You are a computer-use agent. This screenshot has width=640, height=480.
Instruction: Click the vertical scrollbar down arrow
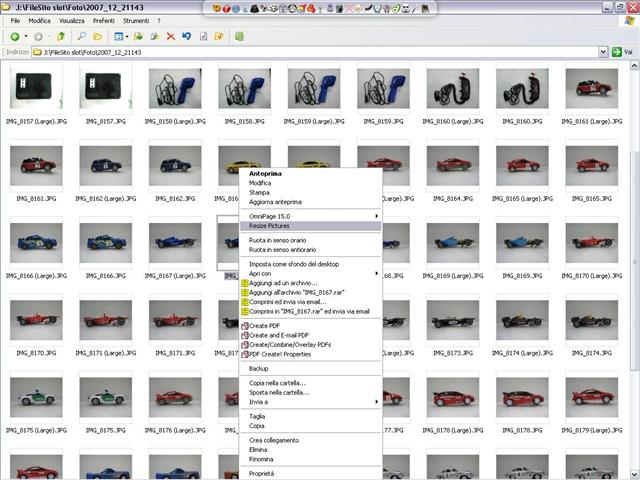(x=634, y=475)
